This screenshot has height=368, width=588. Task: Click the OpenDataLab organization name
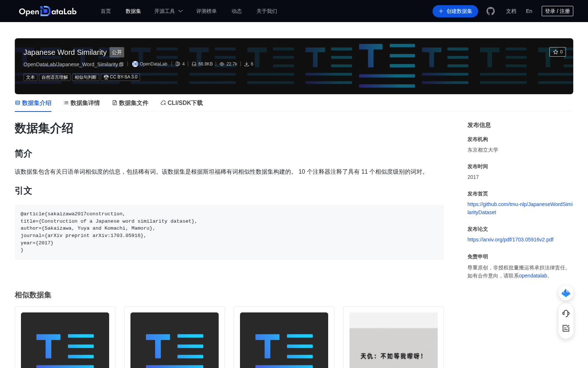153,64
